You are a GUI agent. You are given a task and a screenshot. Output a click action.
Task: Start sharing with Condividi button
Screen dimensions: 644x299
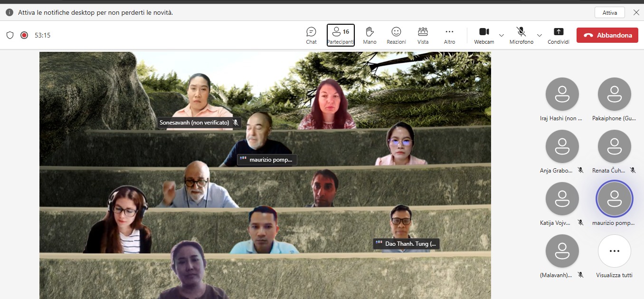click(x=559, y=35)
